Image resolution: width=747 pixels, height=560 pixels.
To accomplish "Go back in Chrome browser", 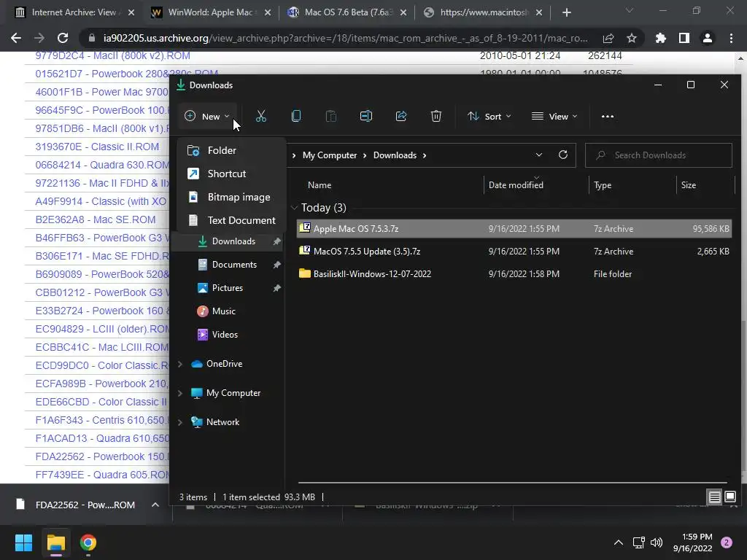I will (x=16, y=38).
